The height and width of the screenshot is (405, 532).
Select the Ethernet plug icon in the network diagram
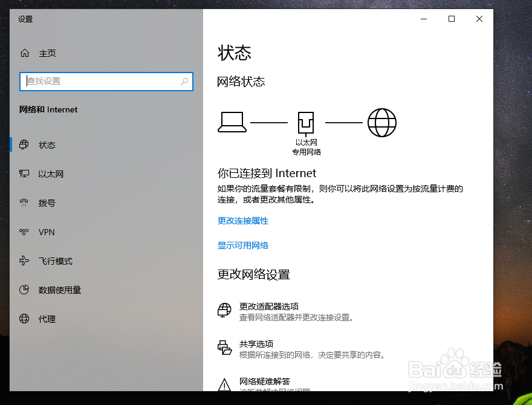point(306,122)
